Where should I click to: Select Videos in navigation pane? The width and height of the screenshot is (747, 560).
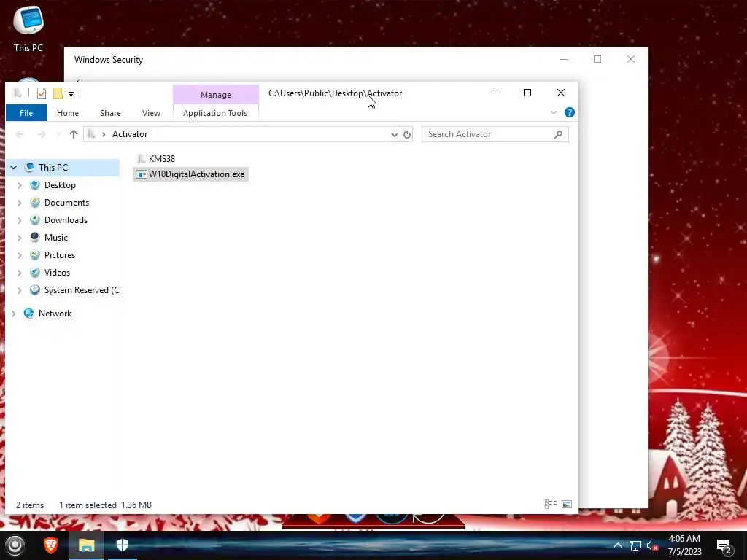click(57, 273)
